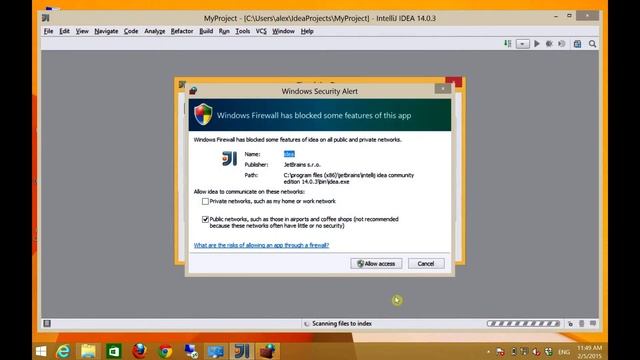Click the tool windows toggle icon in status bar
Screen dimensions: 640x360
[47, 323]
